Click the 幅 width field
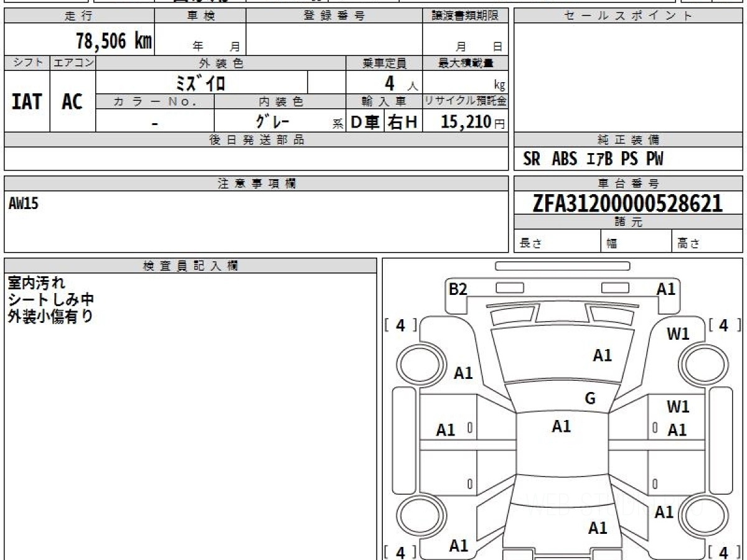Screen dimensions: 747x560 point(636,241)
